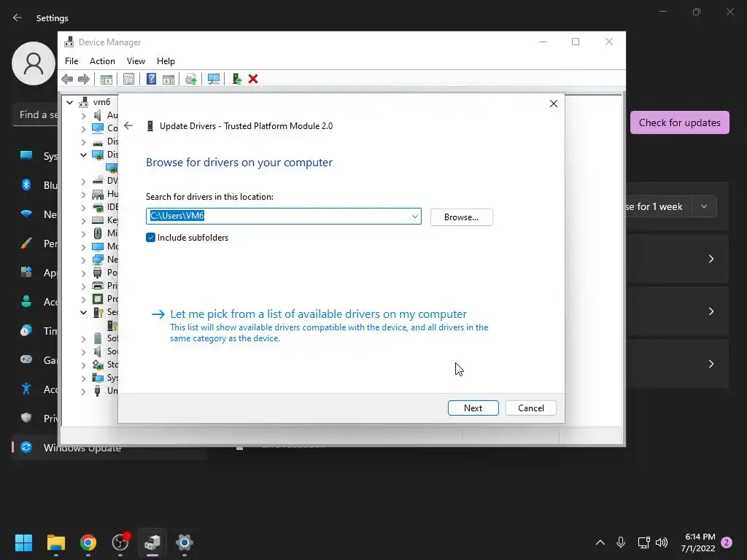The height and width of the screenshot is (560, 747).
Task: Click the Show/Hide Action Pane toolbar icon
Action: (x=169, y=79)
